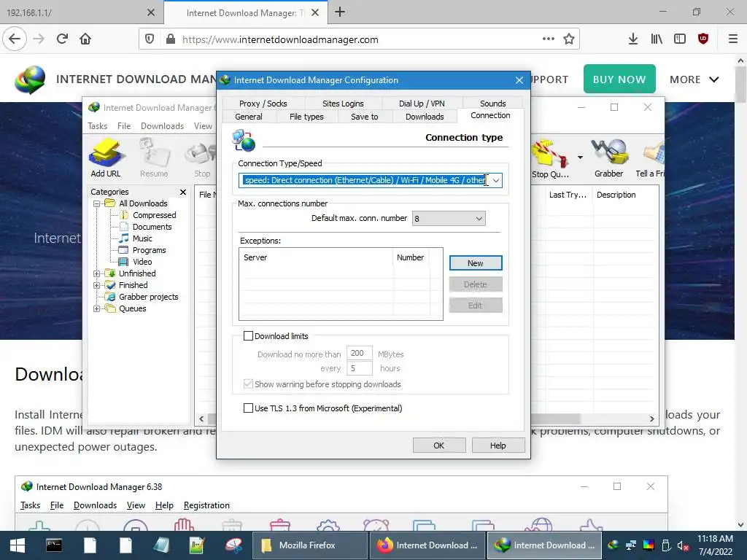Click the Add URL toolbar icon
747x560 pixels.
click(106, 158)
